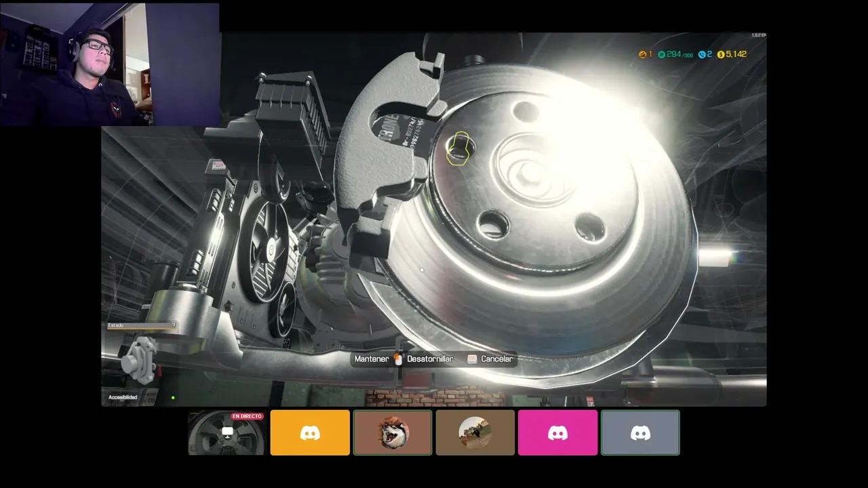Click the Mantener prompt text

point(372,359)
